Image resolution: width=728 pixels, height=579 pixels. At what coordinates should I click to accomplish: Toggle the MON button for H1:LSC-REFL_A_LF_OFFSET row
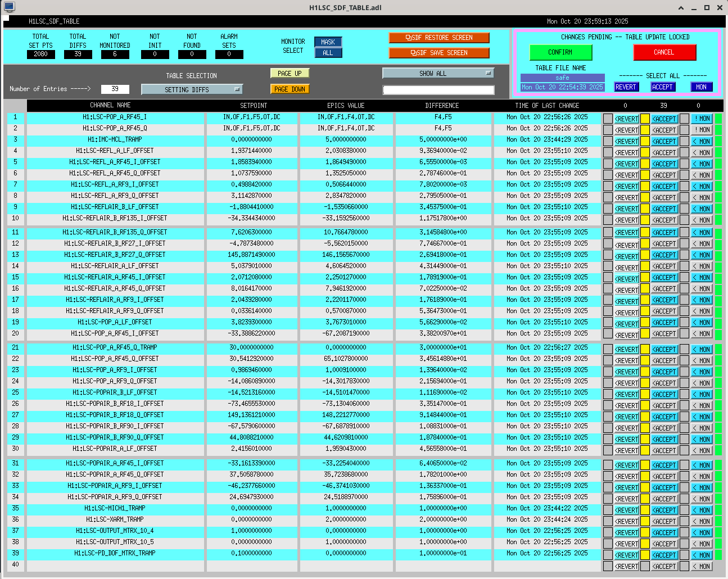(x=702, y=153)
